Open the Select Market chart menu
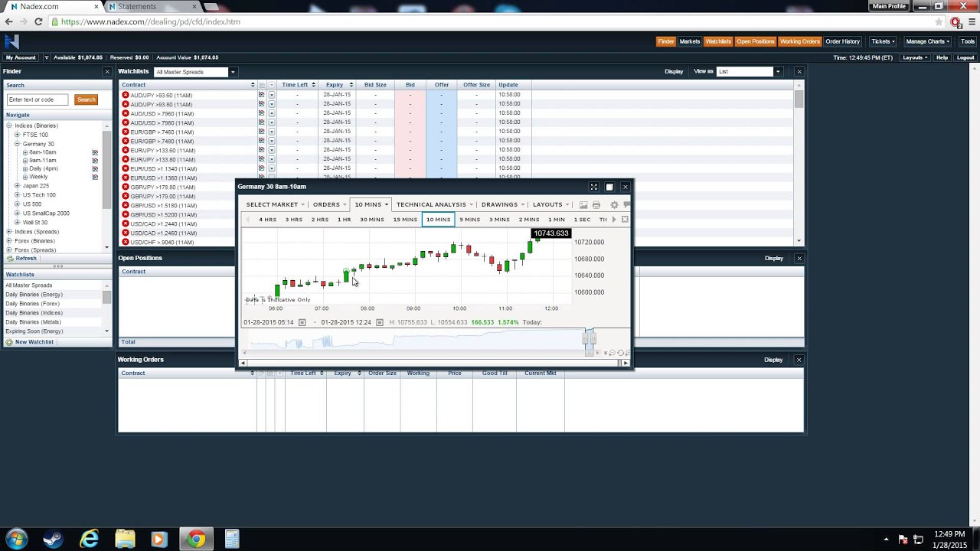Viewport: 980px width, 551px height. [x=276, y=205]
